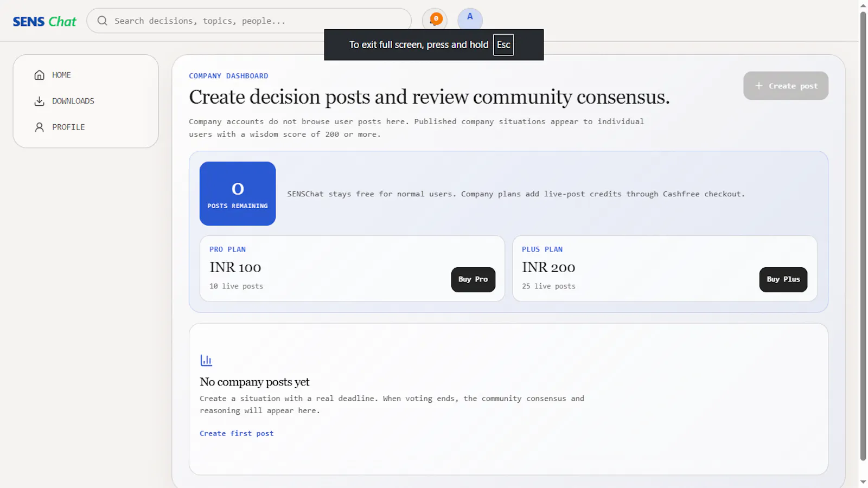The image size is (868, 488).
Task: Buy the Pro plan
Action: (473, 279)
